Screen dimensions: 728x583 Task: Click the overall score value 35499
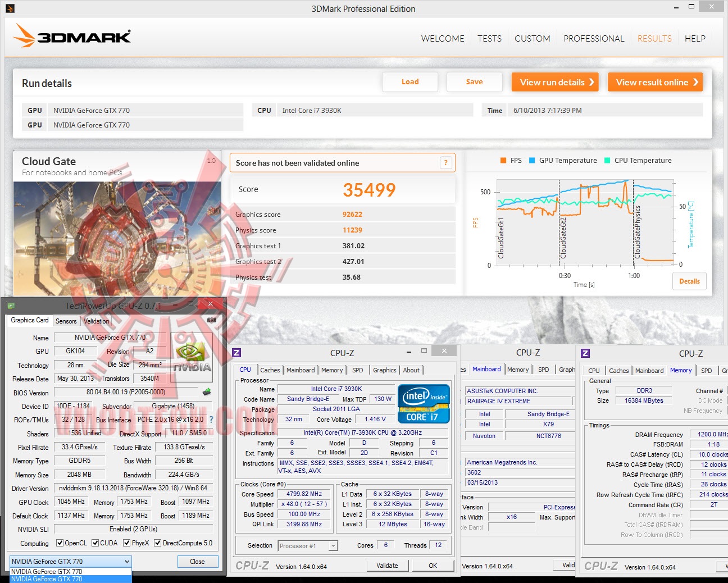coord(369,190)
